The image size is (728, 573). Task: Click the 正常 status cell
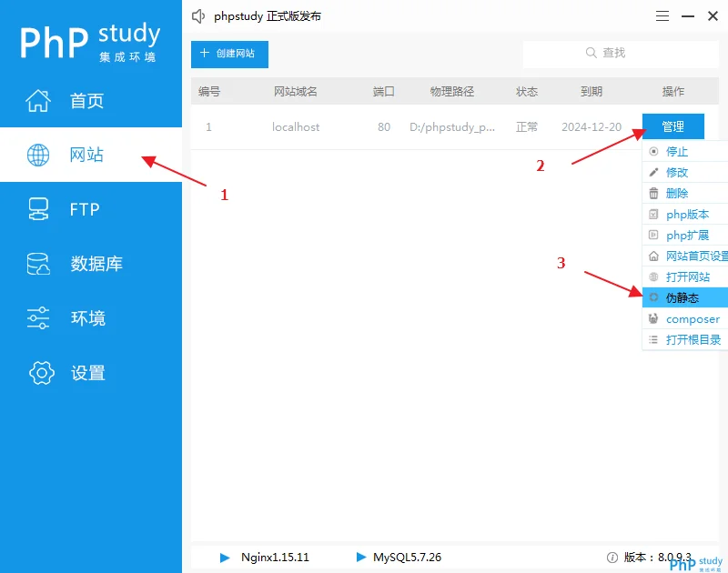527,127
